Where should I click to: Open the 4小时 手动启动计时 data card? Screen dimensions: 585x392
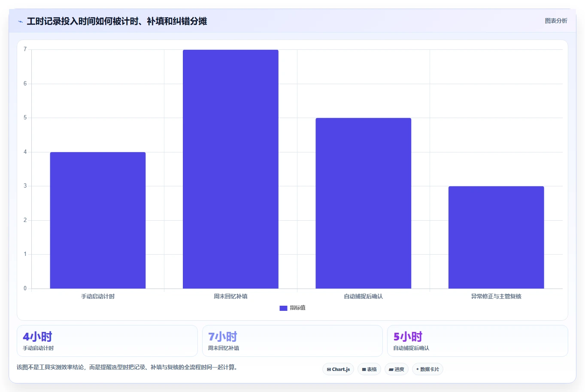click(x=107, y=341)
